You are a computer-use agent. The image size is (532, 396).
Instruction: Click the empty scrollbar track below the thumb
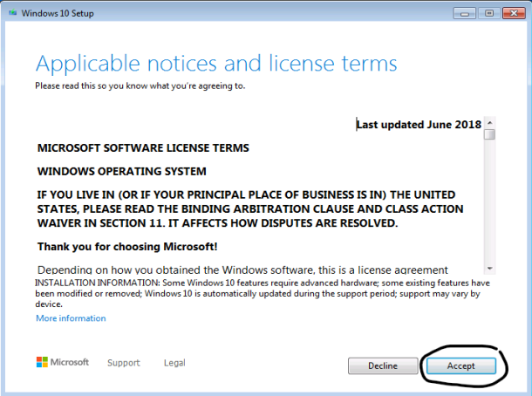489,201
